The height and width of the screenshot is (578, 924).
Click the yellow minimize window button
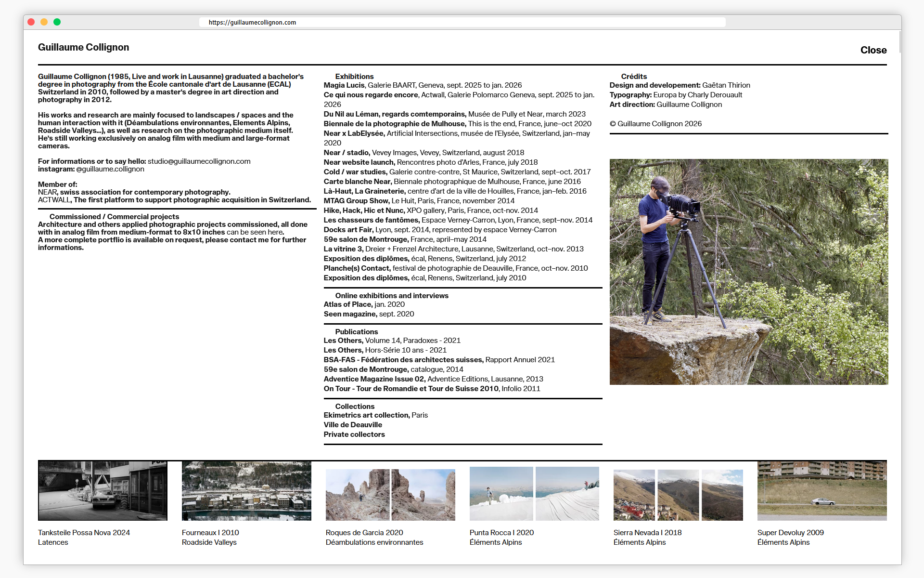[x=44, y=22]
